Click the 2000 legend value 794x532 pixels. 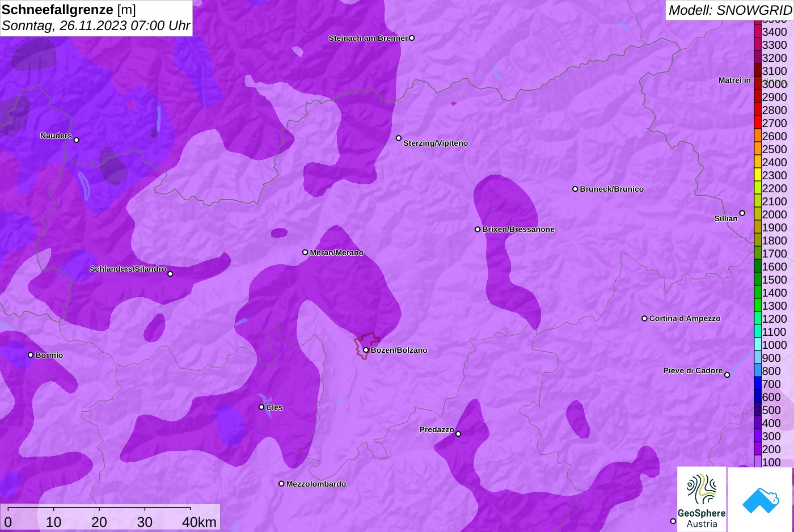point(774,214)
